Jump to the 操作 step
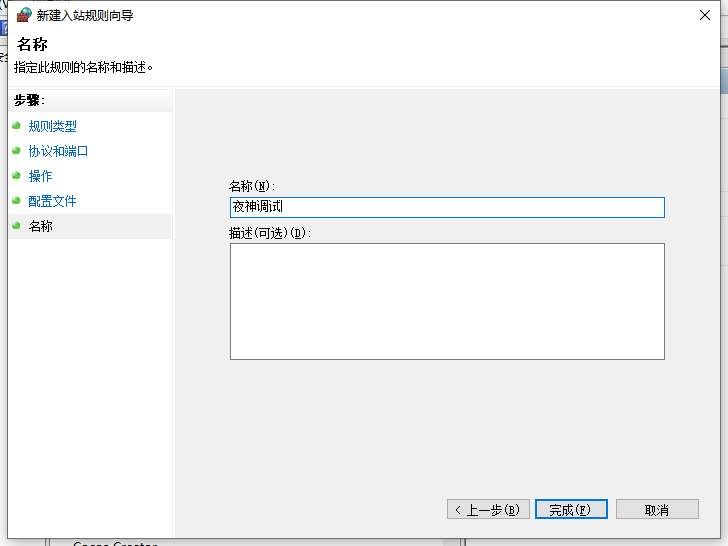728x546 pixels. tap(40, 176)
